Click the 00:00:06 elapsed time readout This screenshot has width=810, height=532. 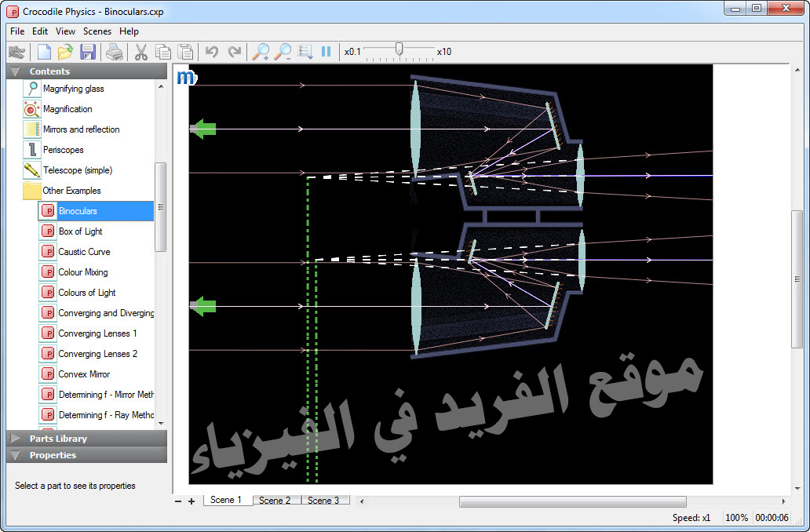click(x=772, y=518)
